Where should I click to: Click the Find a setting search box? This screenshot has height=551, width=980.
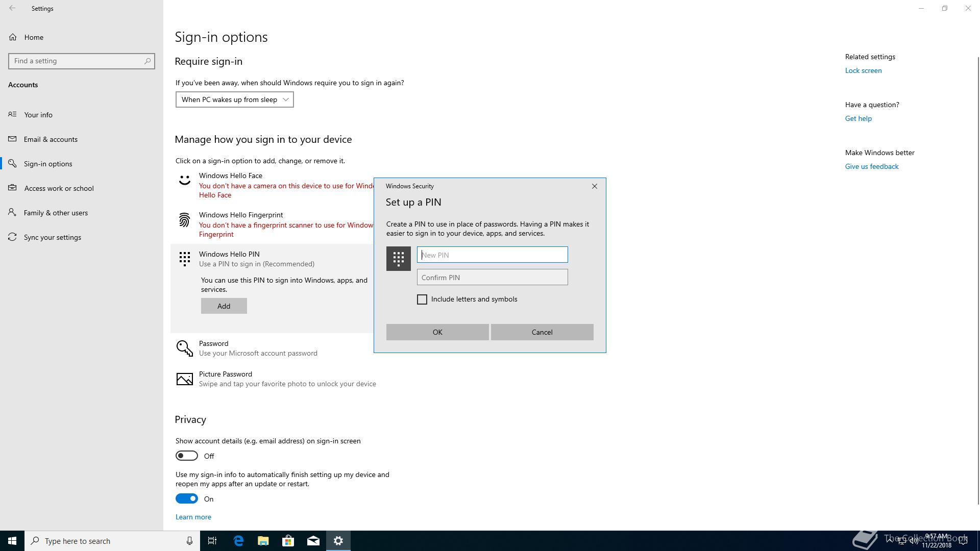[x=82, y=61]
